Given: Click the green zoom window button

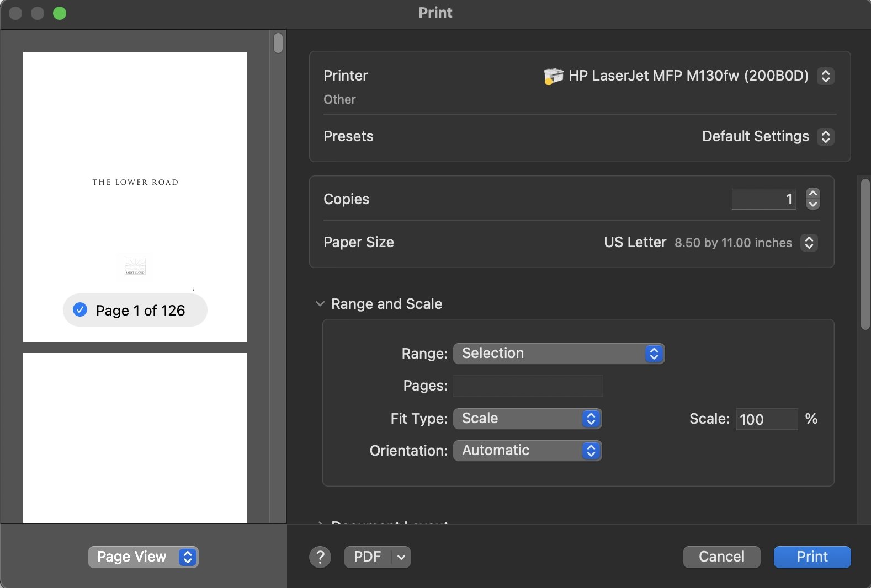Looking at the screenshot, I should (60, 13).
